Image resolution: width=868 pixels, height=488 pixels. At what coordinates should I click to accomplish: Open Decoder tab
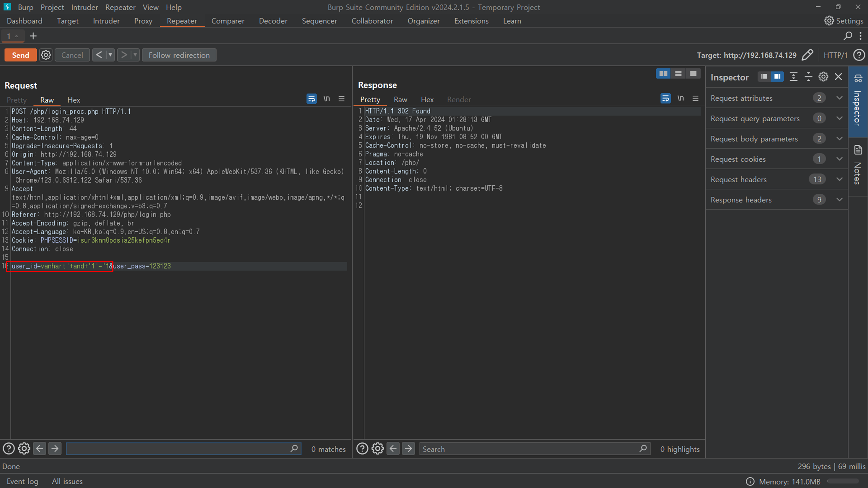click(273, 21)
